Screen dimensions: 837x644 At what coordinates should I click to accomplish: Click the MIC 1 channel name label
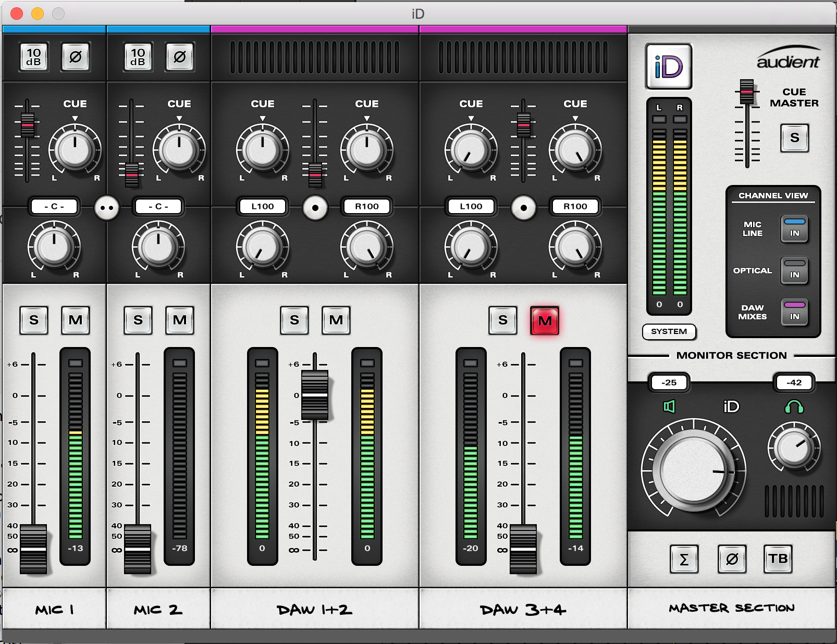coord(54,610)
